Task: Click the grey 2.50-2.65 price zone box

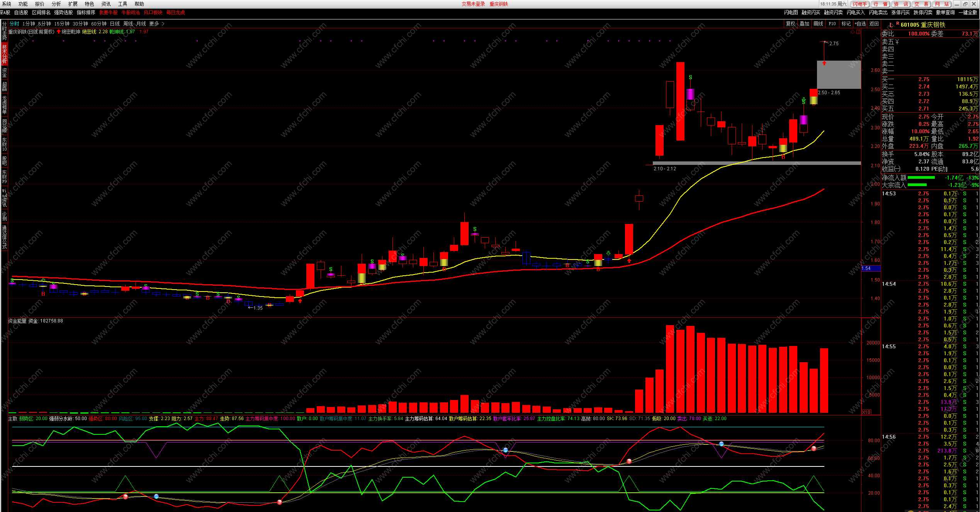Action: (x=839, y=75)
